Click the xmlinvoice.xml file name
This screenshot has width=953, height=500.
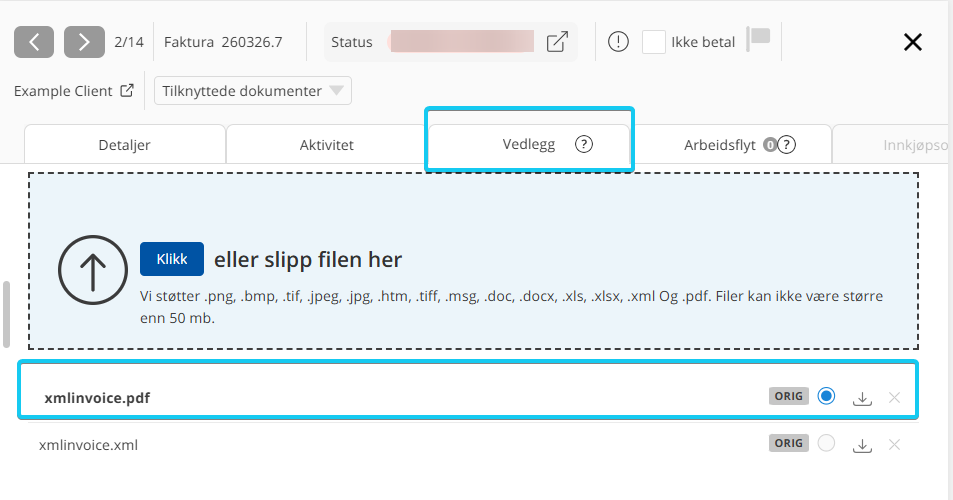coord(89,445)
